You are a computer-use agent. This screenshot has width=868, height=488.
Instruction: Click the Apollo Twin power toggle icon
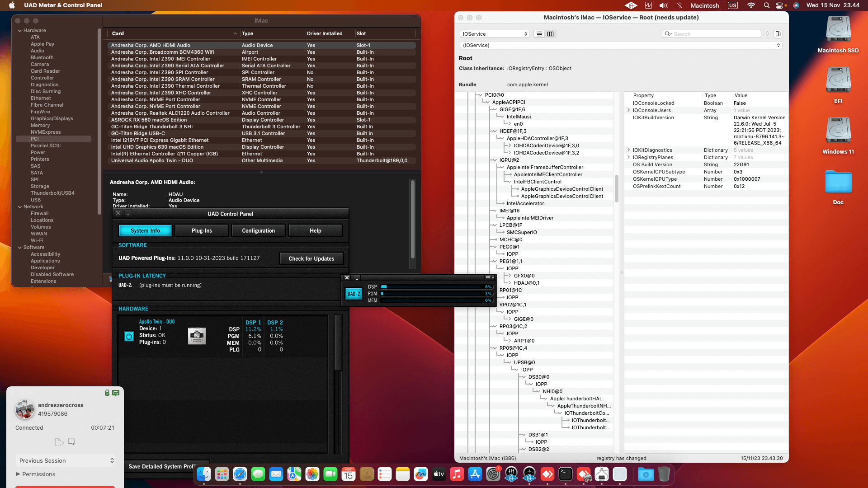coord(129,336)
